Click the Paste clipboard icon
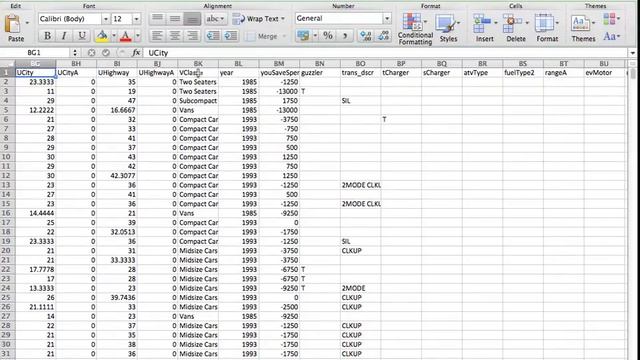The image size is (640, 360). 13,24
